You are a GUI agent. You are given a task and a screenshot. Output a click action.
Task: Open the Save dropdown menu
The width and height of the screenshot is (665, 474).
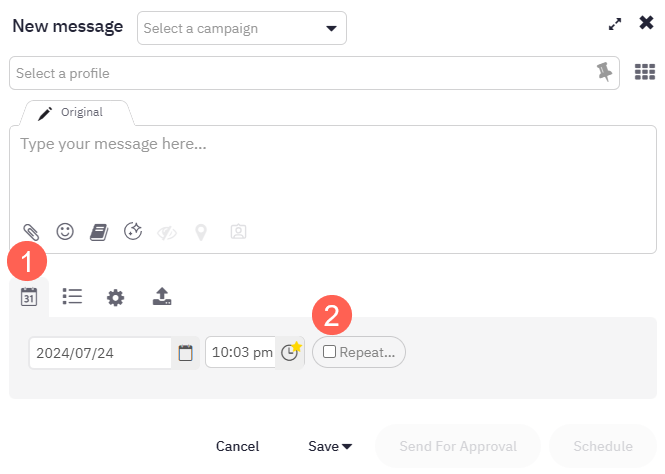330,446
